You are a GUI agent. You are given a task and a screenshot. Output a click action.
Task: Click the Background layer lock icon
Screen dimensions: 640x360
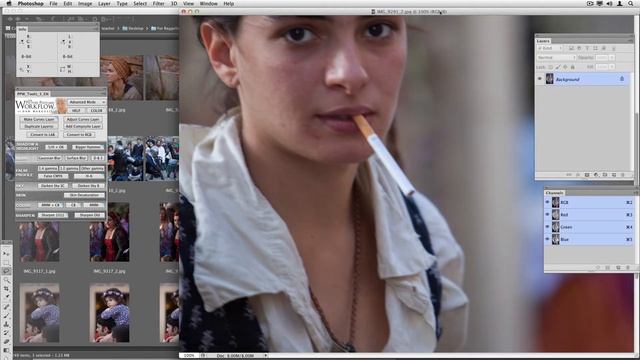point(622,79)
